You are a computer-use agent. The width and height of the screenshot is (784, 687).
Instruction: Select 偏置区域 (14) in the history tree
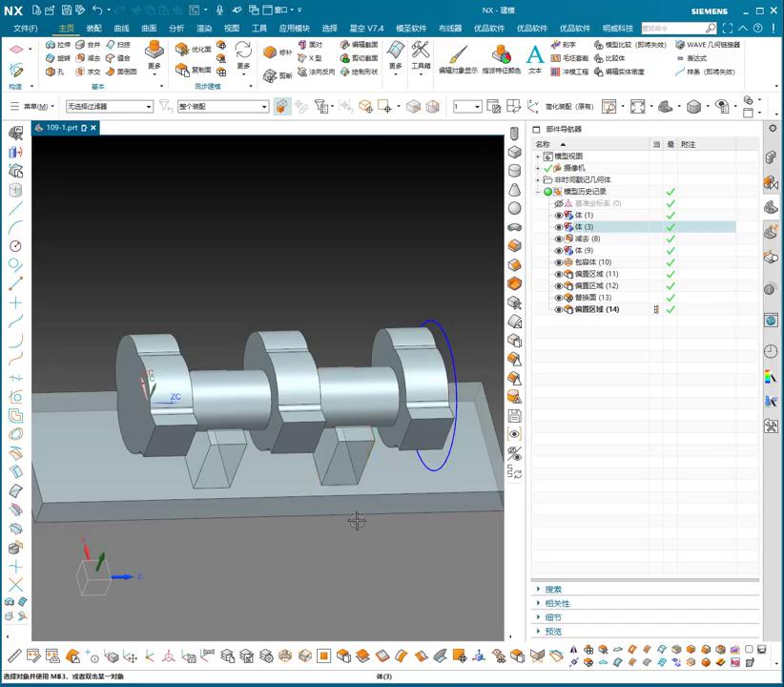596,309
